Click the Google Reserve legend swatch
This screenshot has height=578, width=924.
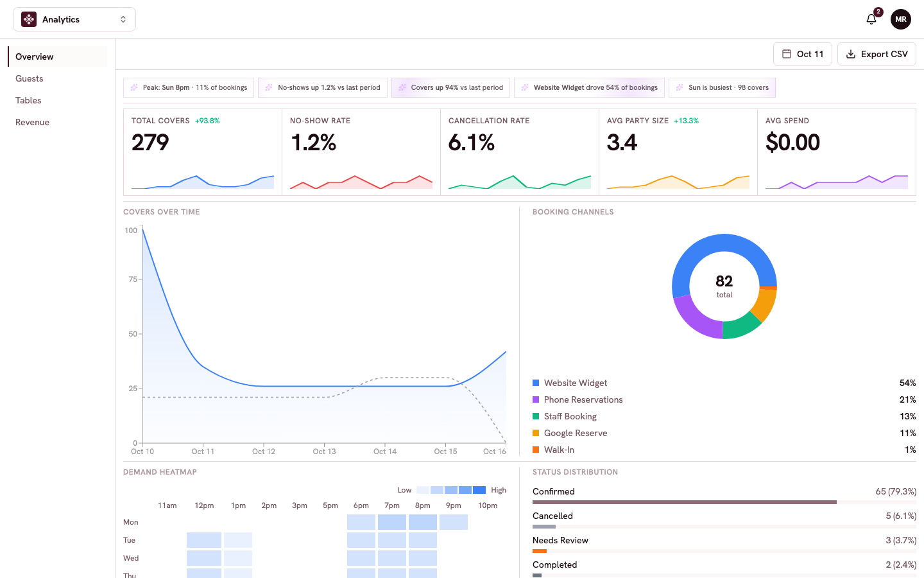click(x=536, y=433)
